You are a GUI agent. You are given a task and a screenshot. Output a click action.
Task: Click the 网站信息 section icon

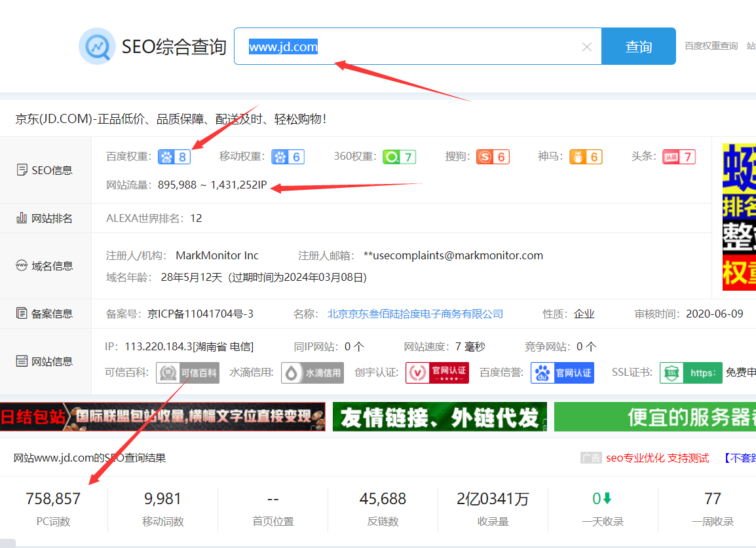(22, 361)
